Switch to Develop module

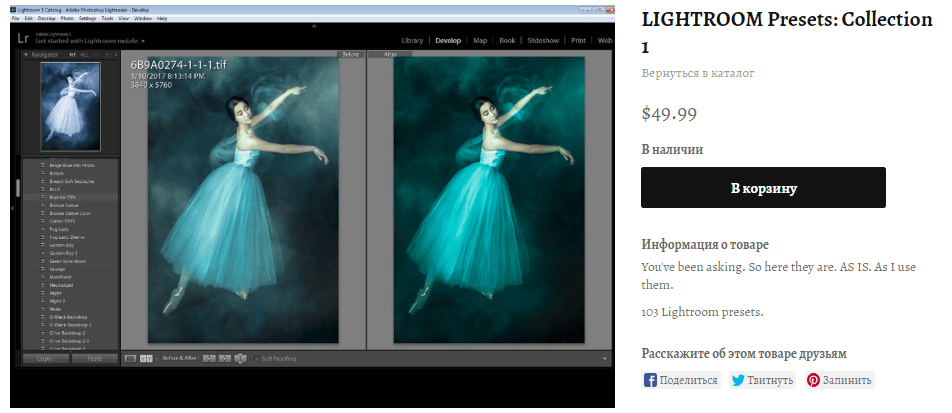point(448,41)
